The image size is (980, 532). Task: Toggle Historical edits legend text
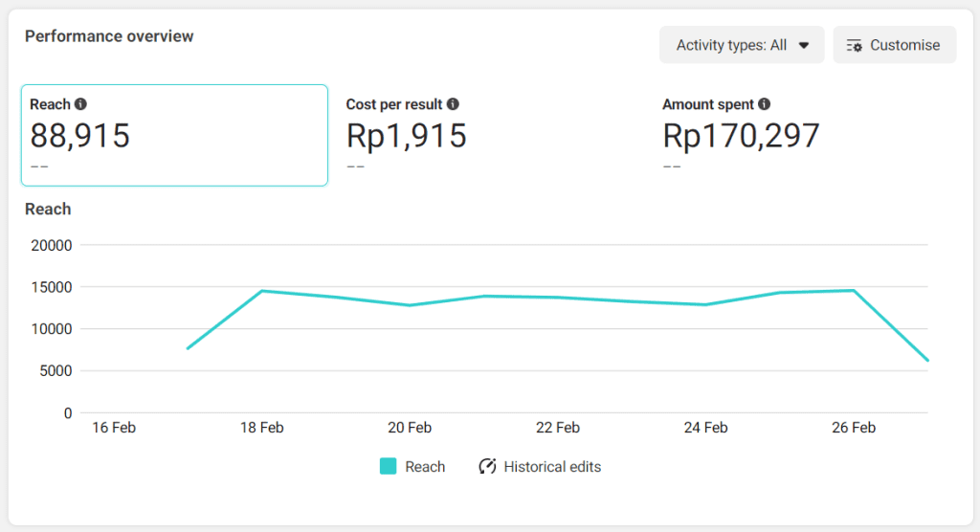[x=552, y=467]
